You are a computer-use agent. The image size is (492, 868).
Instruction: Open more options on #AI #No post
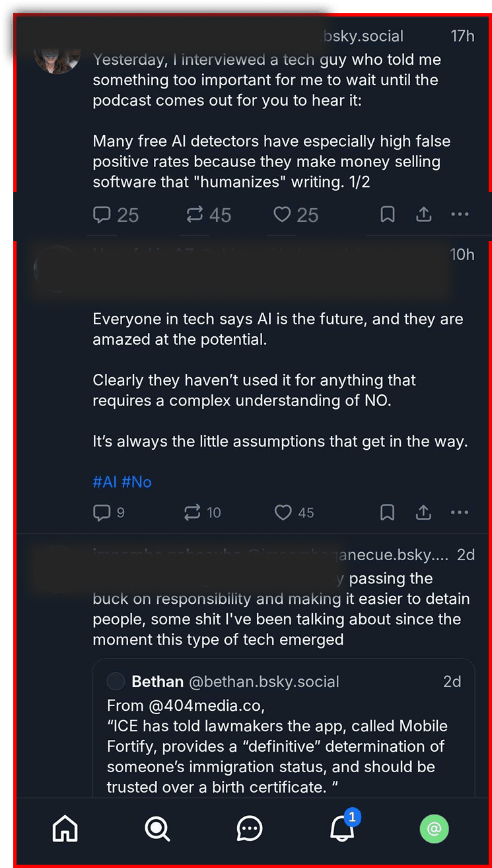pos(460,513)
